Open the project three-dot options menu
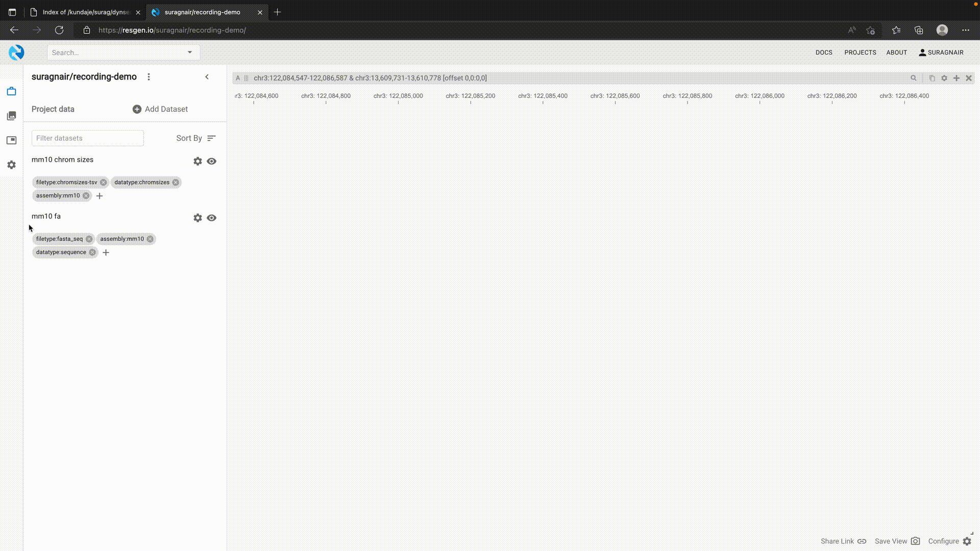The width and height of the screenshot is (980, 551). click(x=149, y=77)
